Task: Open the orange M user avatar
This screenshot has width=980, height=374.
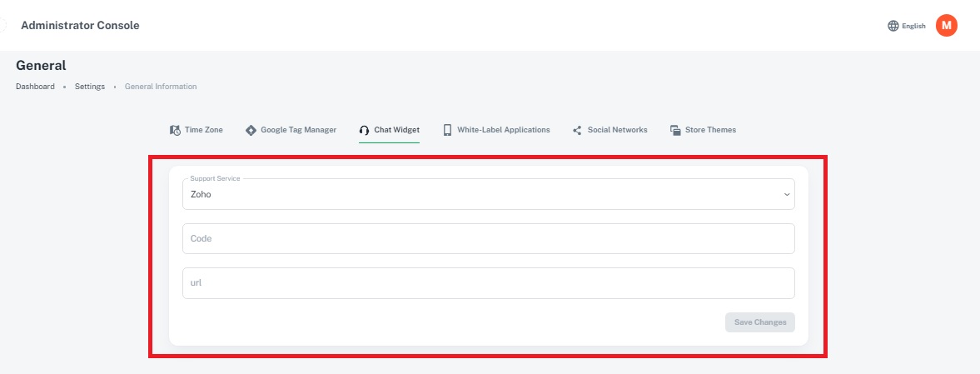Action: tap(946, 26)
